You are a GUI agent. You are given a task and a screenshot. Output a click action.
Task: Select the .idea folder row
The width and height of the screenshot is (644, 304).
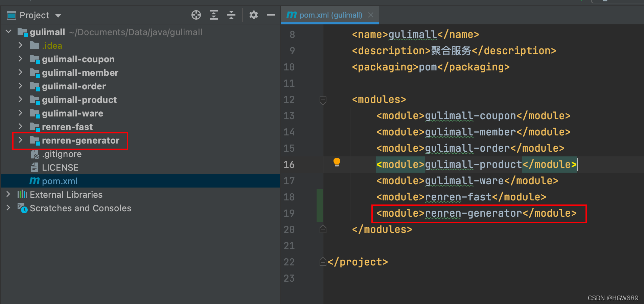[x=140, y=46]
